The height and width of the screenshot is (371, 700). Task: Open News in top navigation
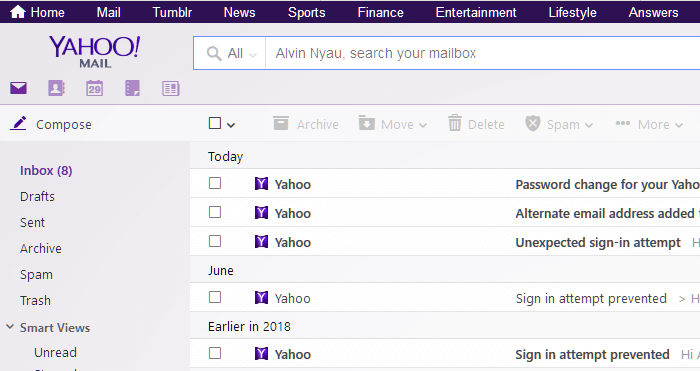pos(239,13)
